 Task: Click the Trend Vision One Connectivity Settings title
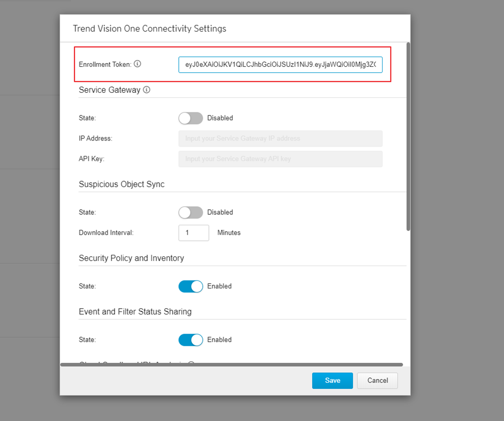click(150, 29)
